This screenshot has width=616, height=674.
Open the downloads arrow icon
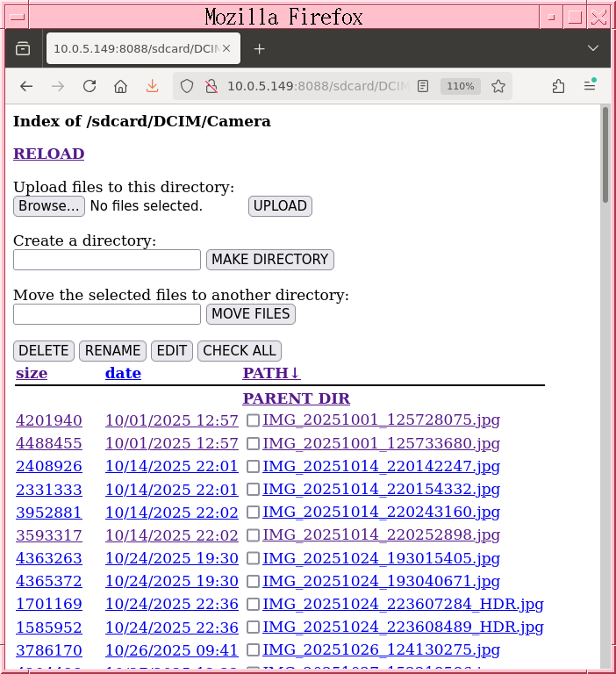tap(152, 86)
